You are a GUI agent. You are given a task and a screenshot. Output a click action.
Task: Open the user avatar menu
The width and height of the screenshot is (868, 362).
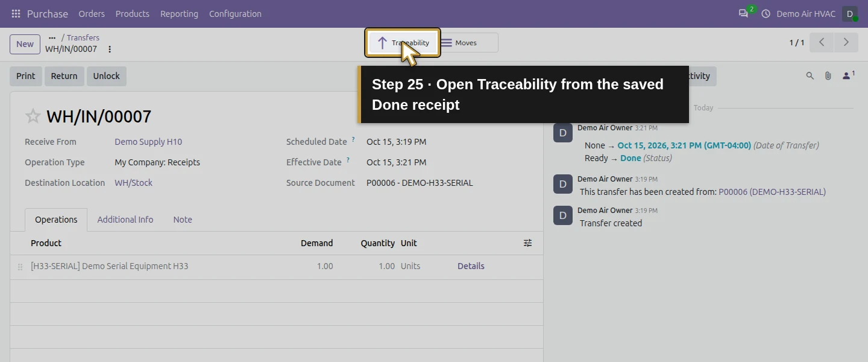point(849,14)
